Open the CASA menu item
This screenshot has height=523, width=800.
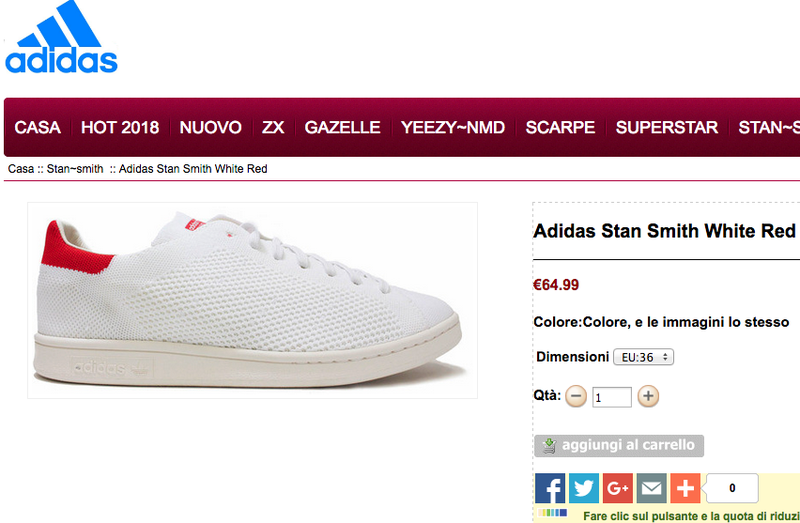38,128
